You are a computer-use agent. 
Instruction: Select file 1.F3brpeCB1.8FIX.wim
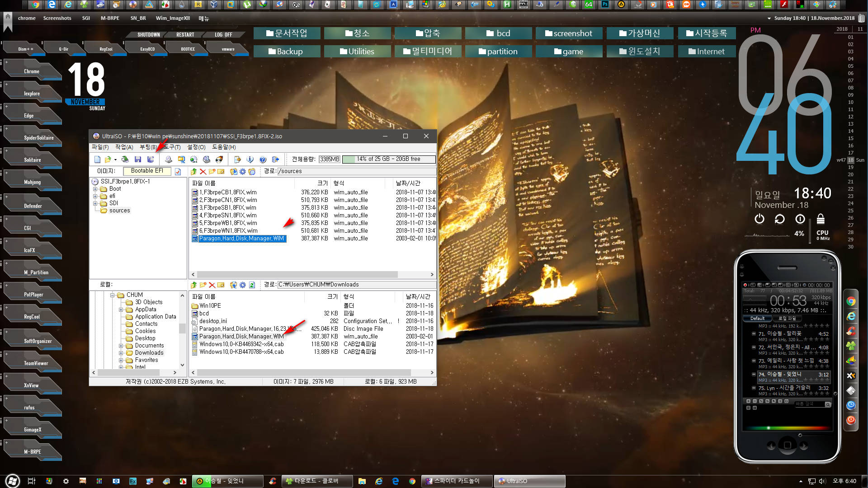[x=227, y=192]
